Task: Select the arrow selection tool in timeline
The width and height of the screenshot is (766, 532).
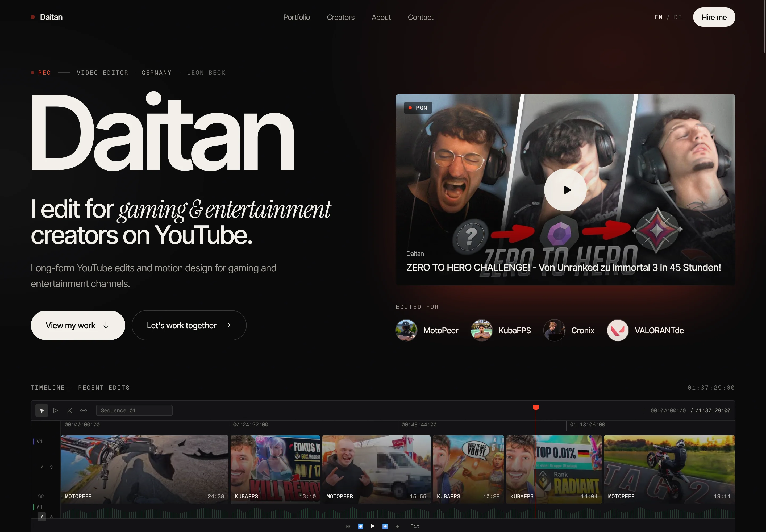Action: [x=42, y=410]
